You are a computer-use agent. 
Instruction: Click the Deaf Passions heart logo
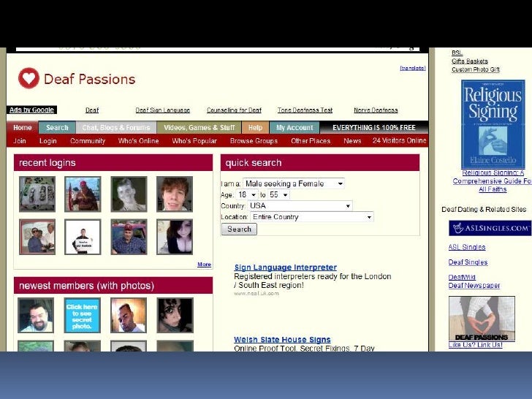[28, 78]
